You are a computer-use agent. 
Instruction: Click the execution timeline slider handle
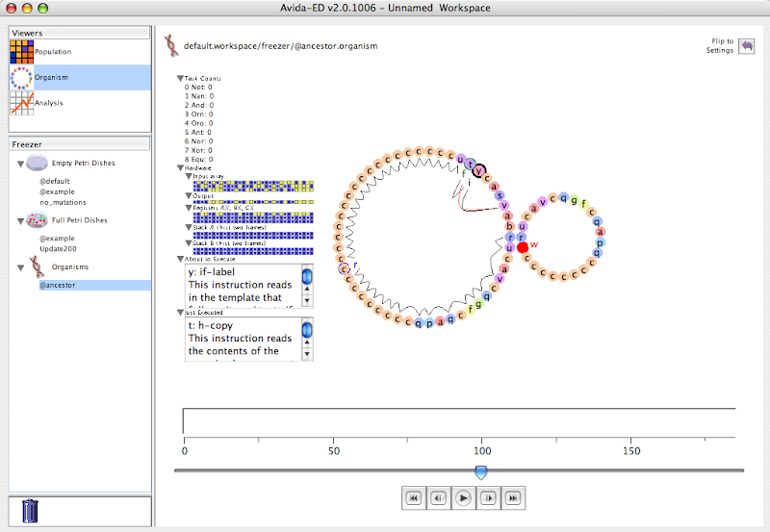click(x=481, y=471)
